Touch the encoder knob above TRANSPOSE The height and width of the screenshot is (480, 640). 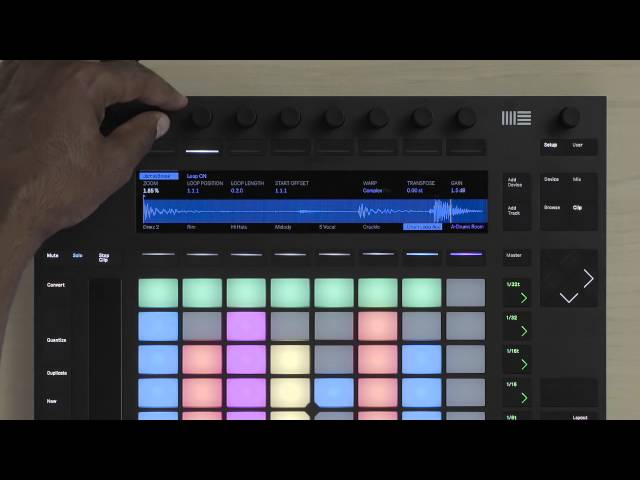point(422,118)
